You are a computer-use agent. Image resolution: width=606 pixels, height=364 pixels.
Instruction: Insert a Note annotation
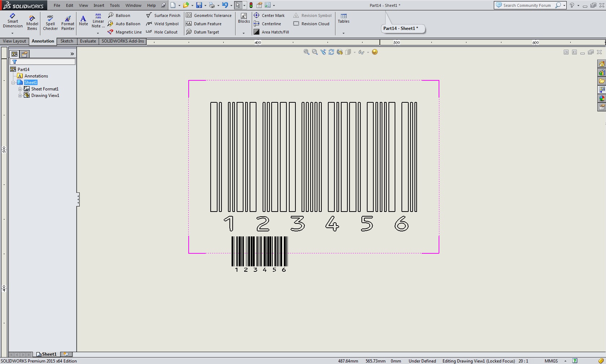coord(83,21)
